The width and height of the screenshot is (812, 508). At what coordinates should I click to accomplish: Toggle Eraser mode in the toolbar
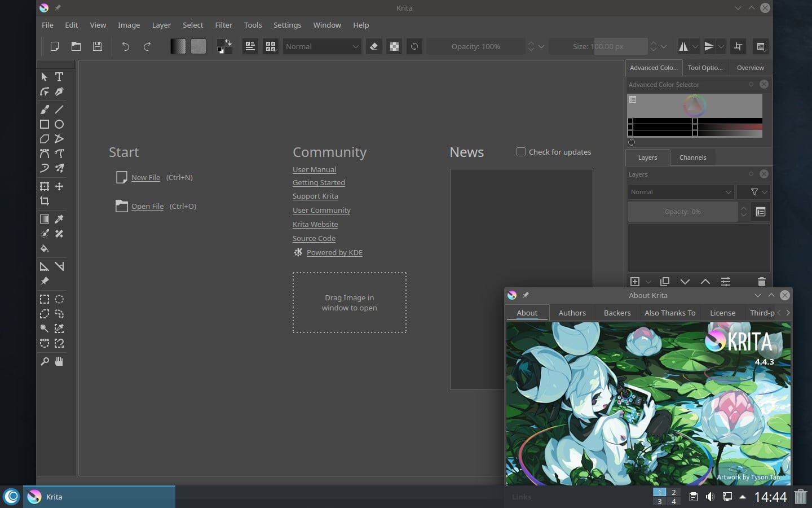pos(373,46)
